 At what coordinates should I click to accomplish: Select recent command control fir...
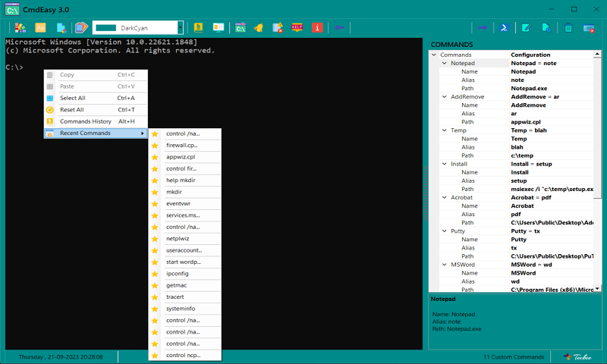[185, 168]
